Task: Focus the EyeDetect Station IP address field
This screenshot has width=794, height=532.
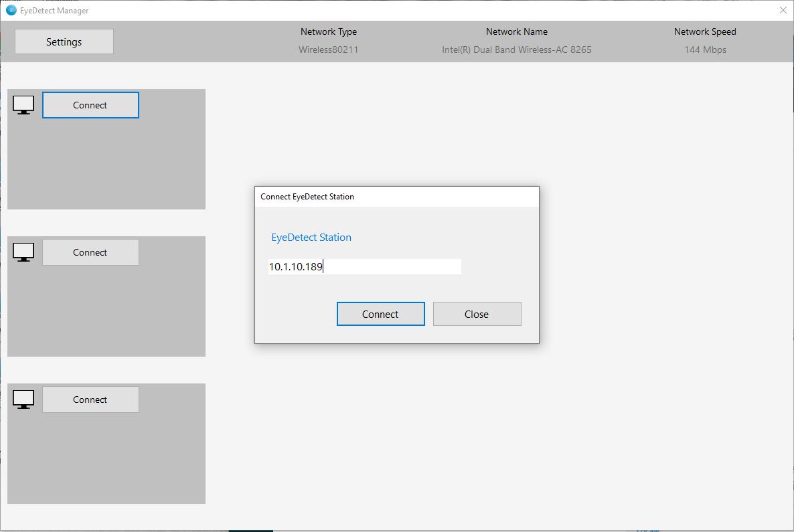Action: (x=365, y=266)
